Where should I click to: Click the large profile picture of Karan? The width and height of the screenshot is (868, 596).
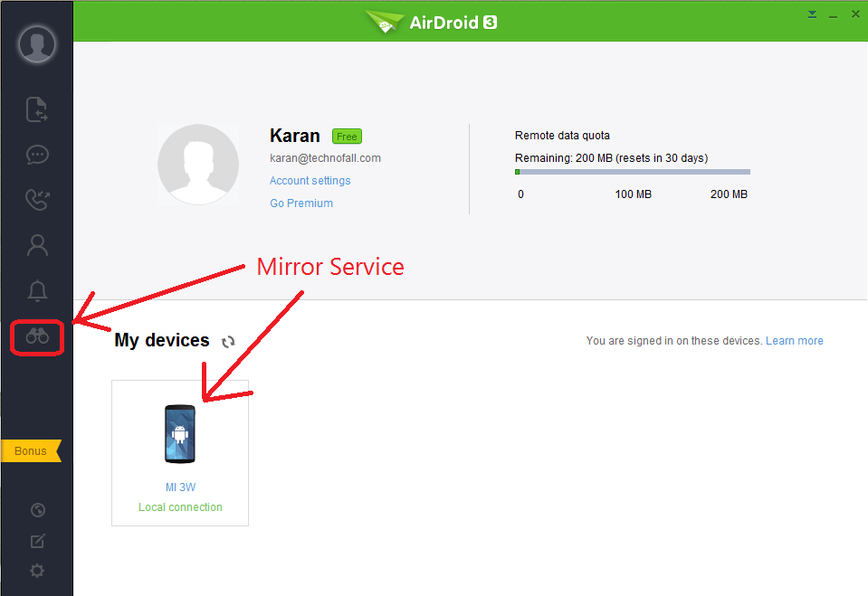coord(198,165)
